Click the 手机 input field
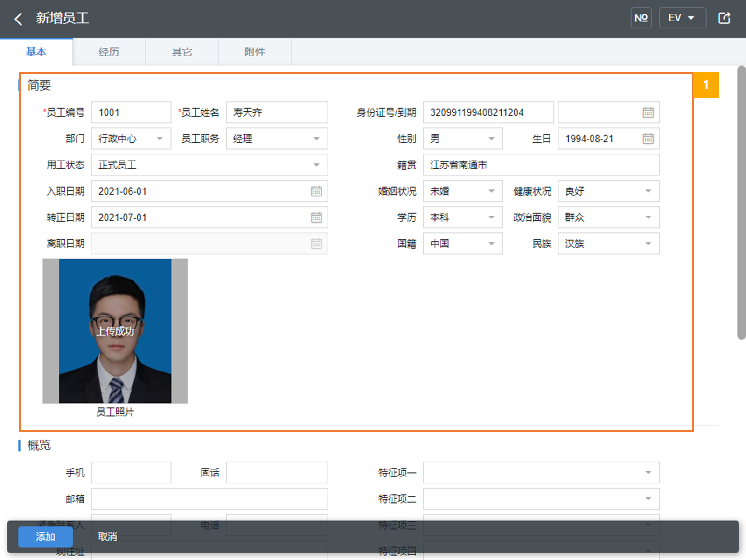The image size is (746, 560). pyautogui.click(x=131, y=473)
